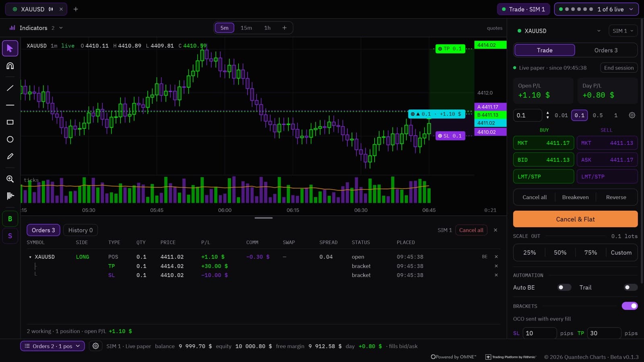644x362 pixels.
Task: Click the Breakeven button
Action: (575, 197)
